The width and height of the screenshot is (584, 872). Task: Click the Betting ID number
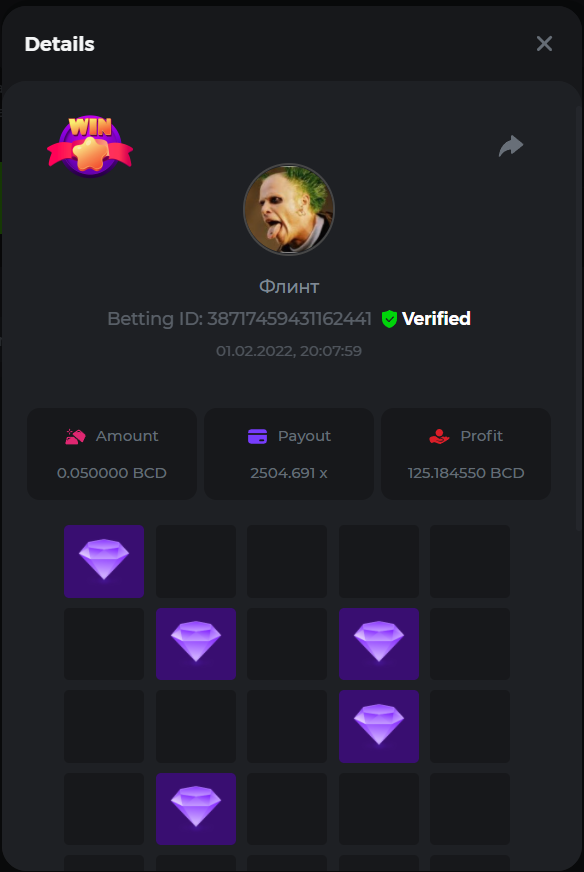(x=289, y=319)
